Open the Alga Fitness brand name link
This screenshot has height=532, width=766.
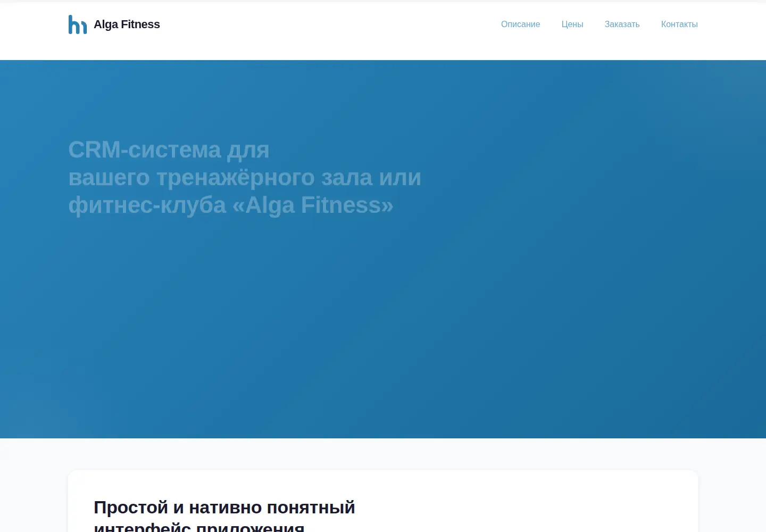point(127,24)
